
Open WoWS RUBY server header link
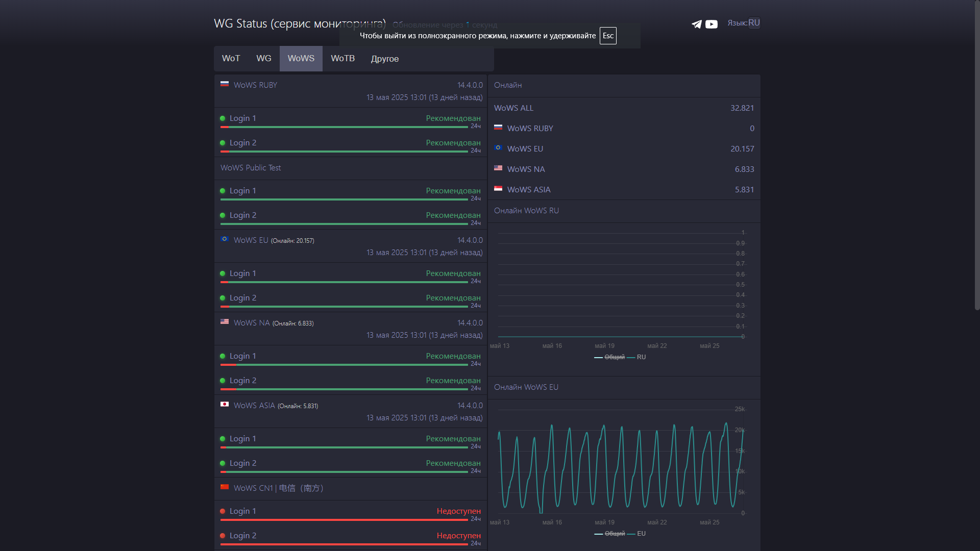click(255, 85)
